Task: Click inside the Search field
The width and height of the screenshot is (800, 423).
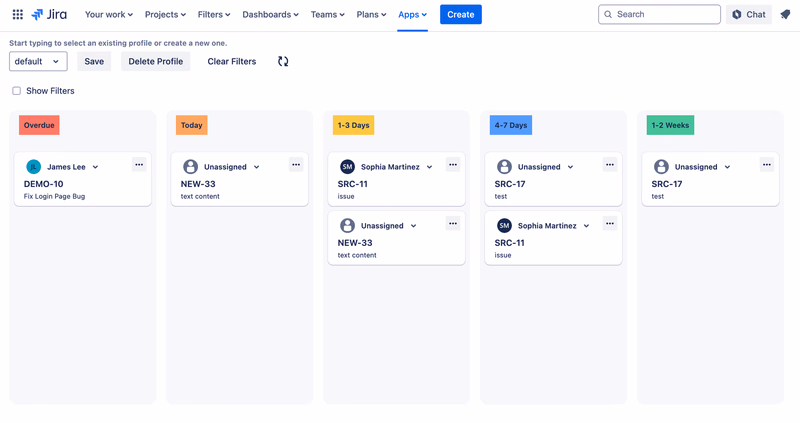Action: click(659, 14)
